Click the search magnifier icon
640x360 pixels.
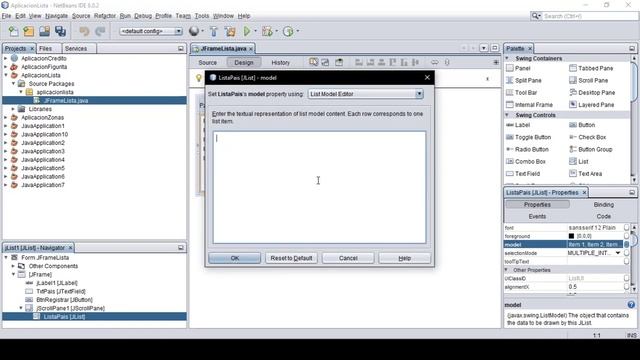(x=536, y=16)
